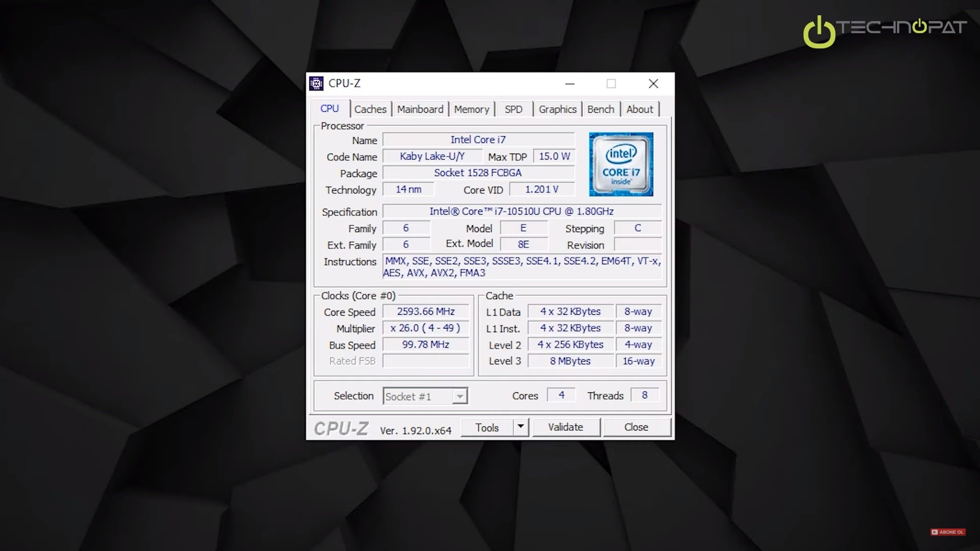This screenshot has height=551, width=980.
Task: Click the CPU-Z title bar app icon
Action: point(316,83)
